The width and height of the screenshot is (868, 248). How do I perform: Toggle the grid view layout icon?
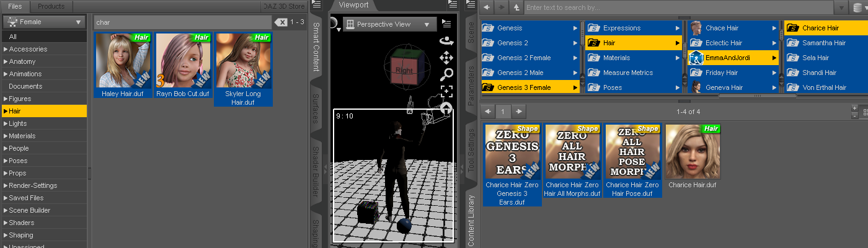[865, 112]
